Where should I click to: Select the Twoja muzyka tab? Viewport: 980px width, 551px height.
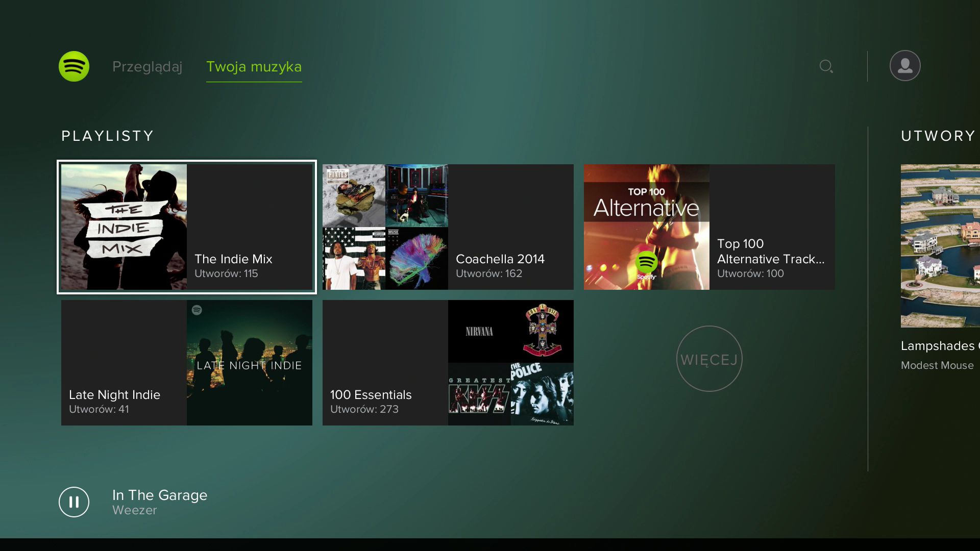[254, 67]
